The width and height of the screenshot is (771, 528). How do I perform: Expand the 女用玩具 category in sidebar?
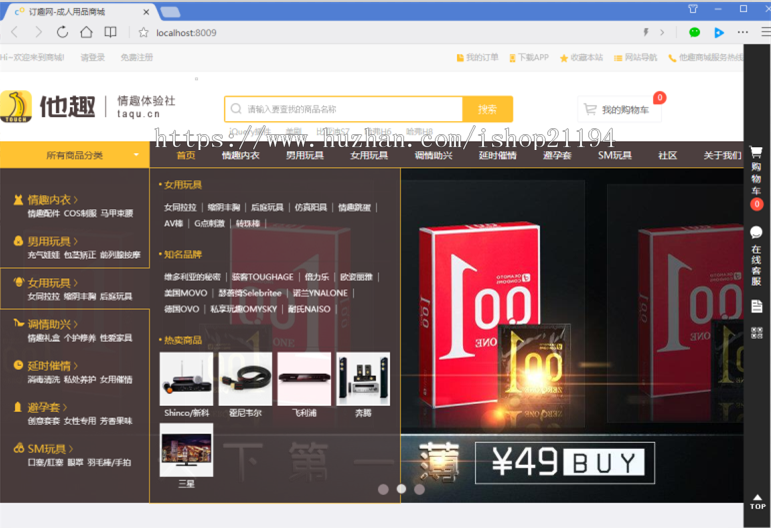(x=53, y=283)
